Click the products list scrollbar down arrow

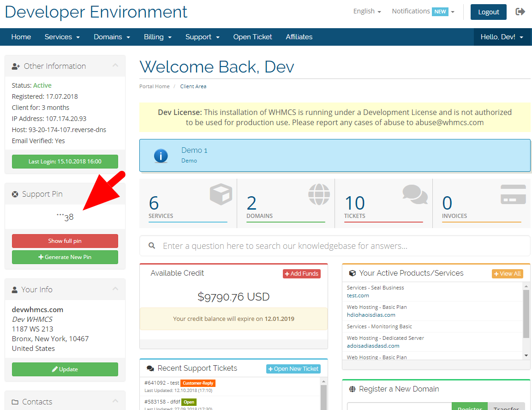coord(526,356)
